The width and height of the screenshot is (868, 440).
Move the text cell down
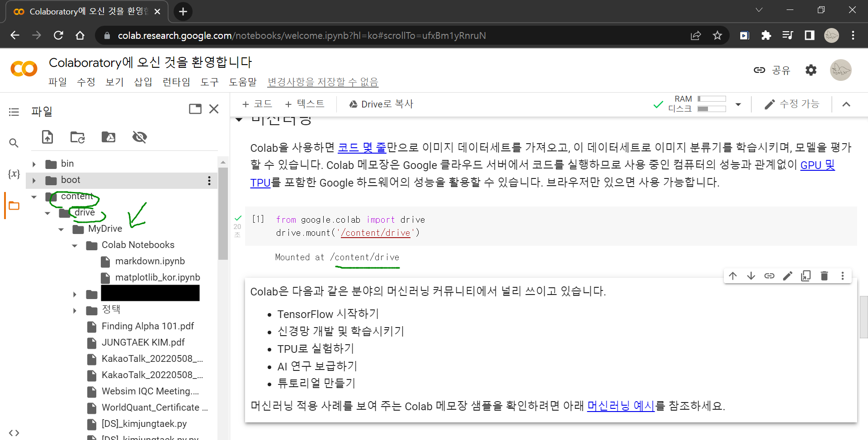tap(751, 276)
